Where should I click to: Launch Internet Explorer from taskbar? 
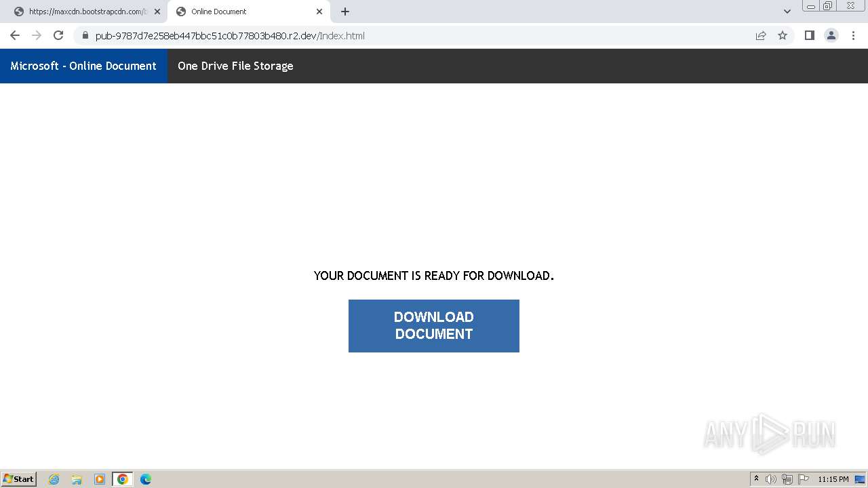[x=54, y=479]
